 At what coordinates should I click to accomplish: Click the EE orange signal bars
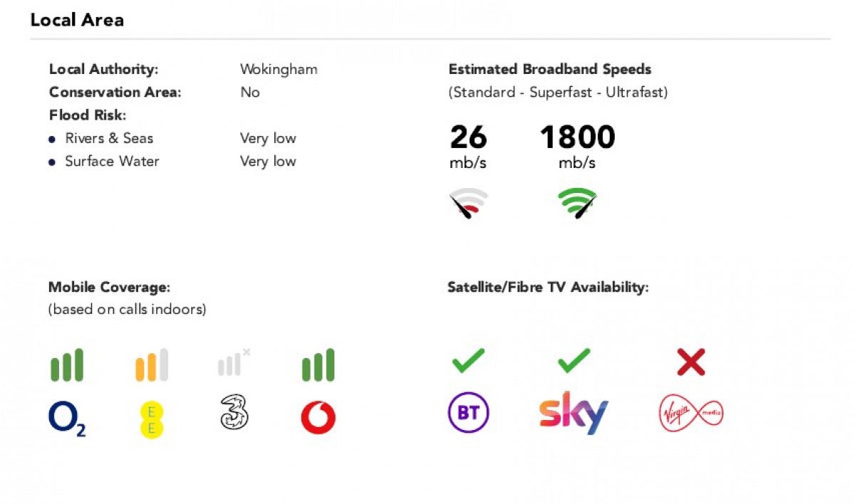pyautogui.click(x=152, y=364)
